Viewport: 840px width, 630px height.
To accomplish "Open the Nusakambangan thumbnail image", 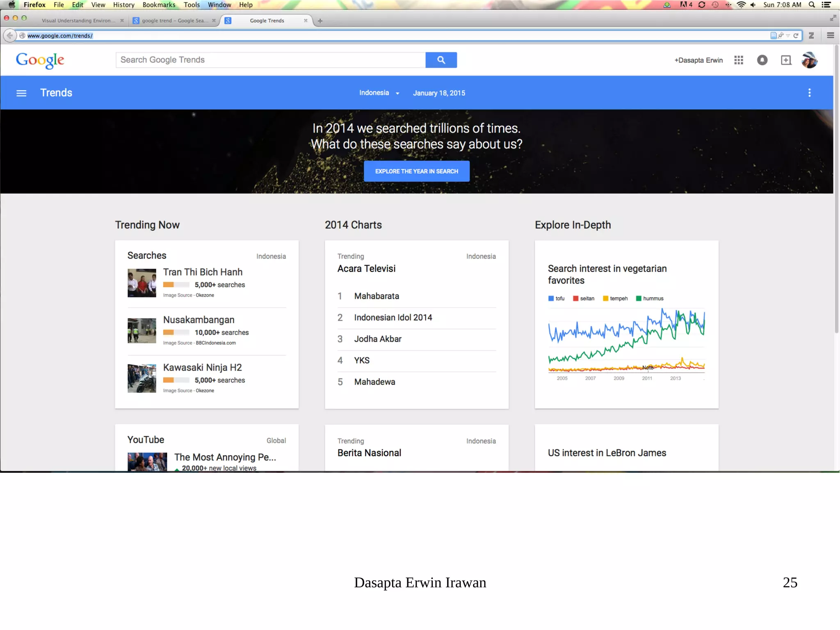I will [142, 330].
